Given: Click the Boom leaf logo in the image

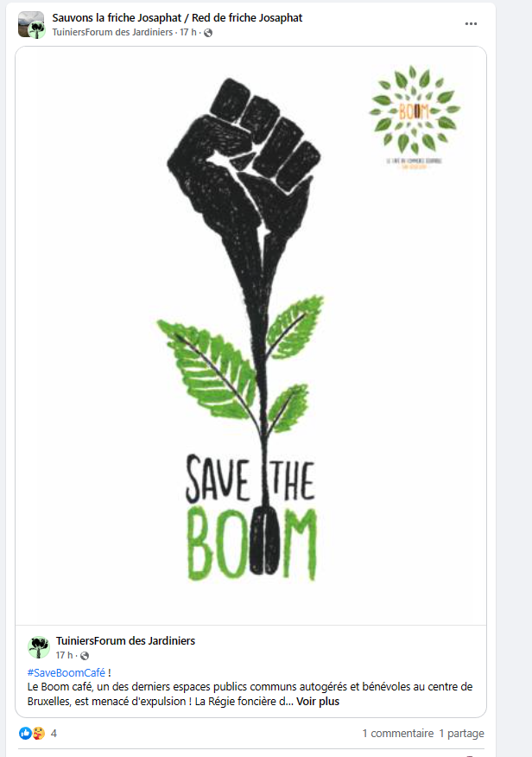Looking at the screenshot, I should point(414,117).
